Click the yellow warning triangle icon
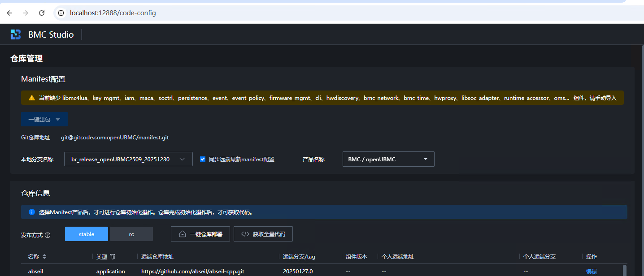Image resolution: width=644 pixels, height=276 pixels. click(32, 98)
